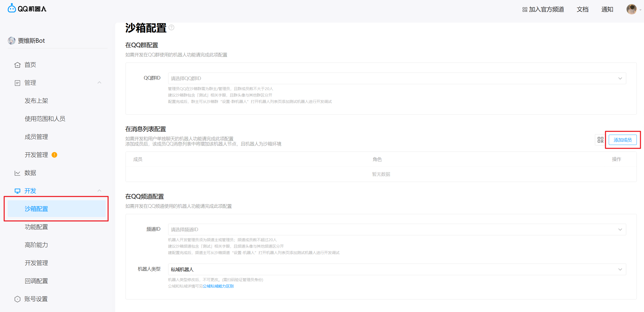Expand the account dropdown arrow next to avatar

(x=640, y=10)
